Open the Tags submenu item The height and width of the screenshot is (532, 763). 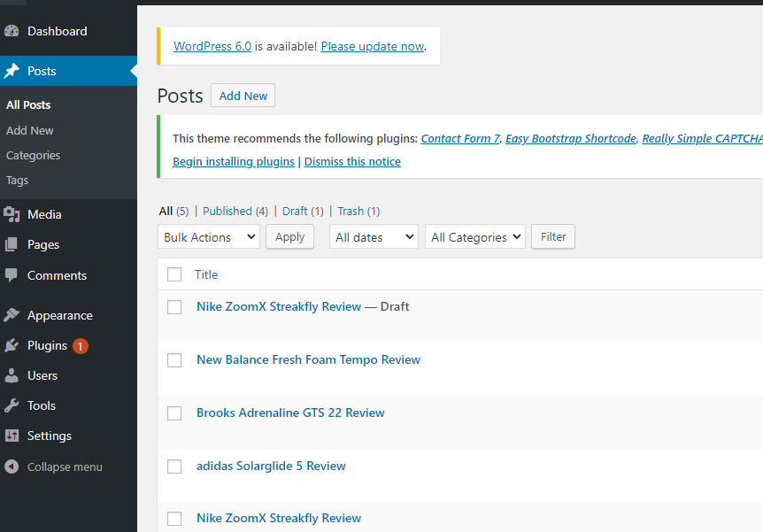[17, 180]
